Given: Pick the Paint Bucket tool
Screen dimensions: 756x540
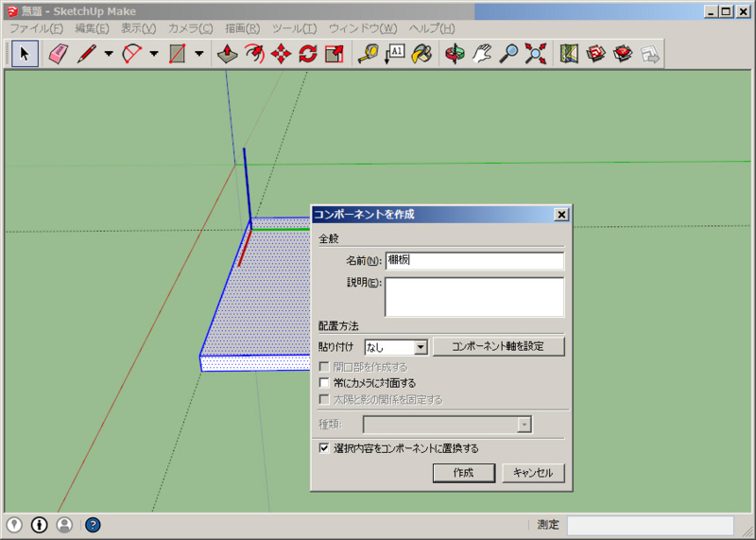Looking at the screenshot, I should pyautogui.click(x=421, y=54).
